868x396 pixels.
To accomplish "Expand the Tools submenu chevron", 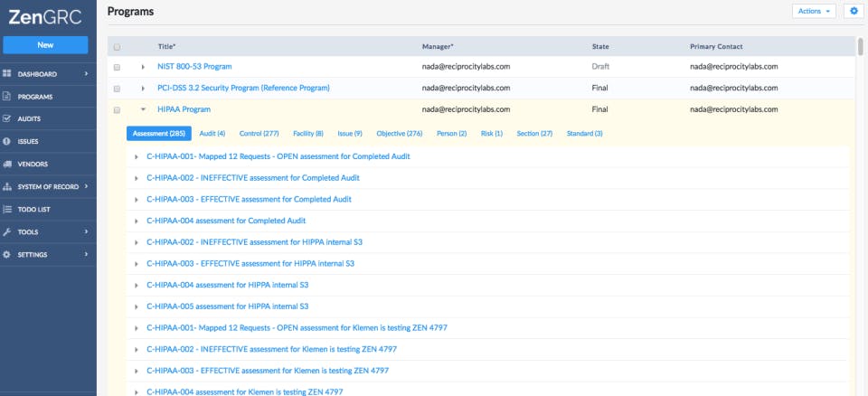I will click(x=86, y=232).
